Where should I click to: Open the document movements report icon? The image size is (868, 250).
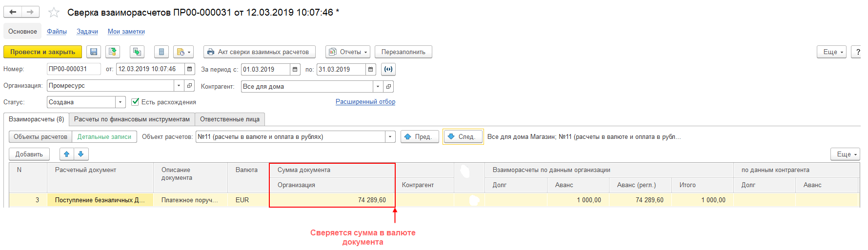point(137,52)
